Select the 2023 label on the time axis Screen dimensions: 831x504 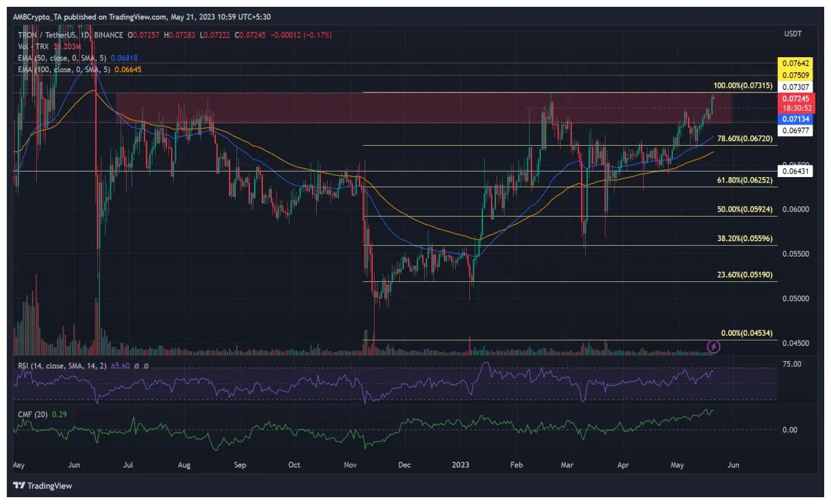click(460, 464)
